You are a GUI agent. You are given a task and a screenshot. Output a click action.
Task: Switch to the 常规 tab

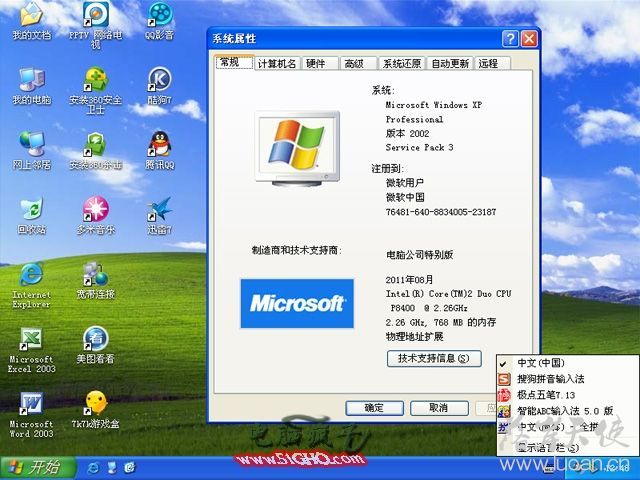(234, 62)
